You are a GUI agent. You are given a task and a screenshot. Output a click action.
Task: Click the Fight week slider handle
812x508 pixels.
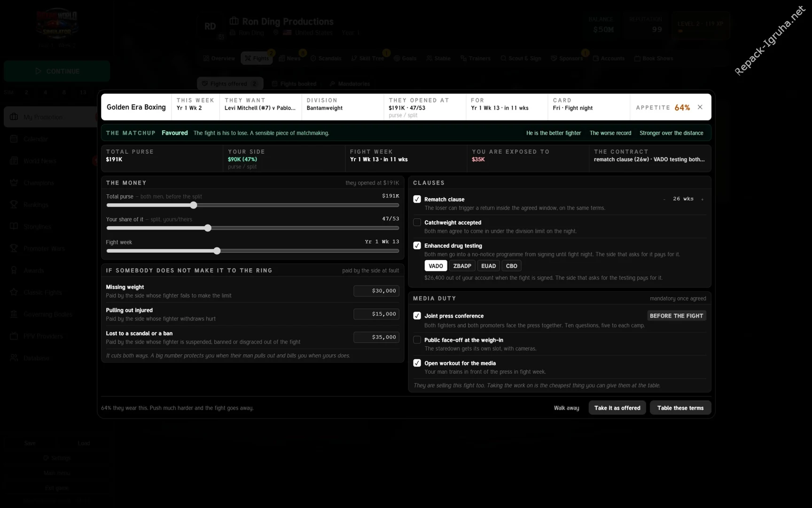pos(217,251)
